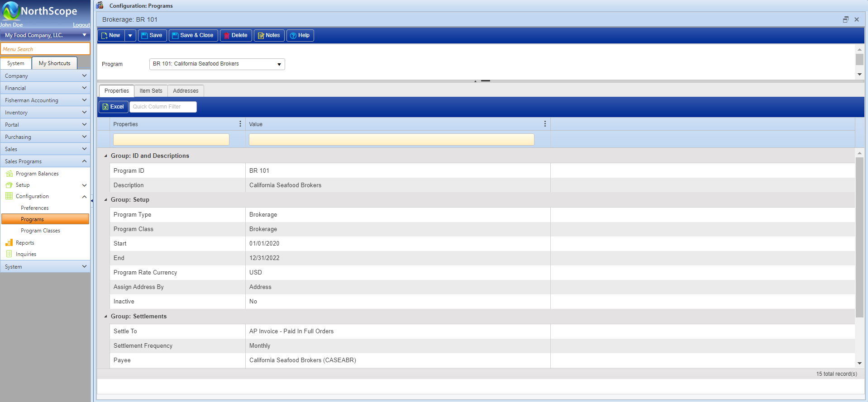
Task: Collapse the ID and Descriptions group
Action: pos(106,156)
